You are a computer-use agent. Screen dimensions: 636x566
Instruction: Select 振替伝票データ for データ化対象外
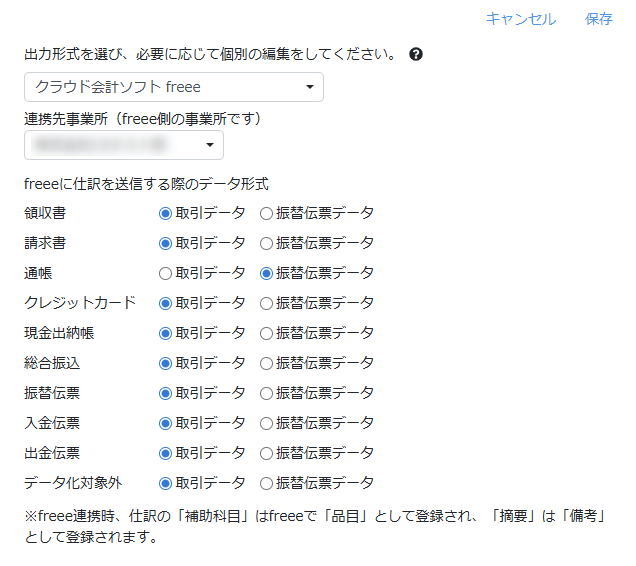tap(266, 483)
